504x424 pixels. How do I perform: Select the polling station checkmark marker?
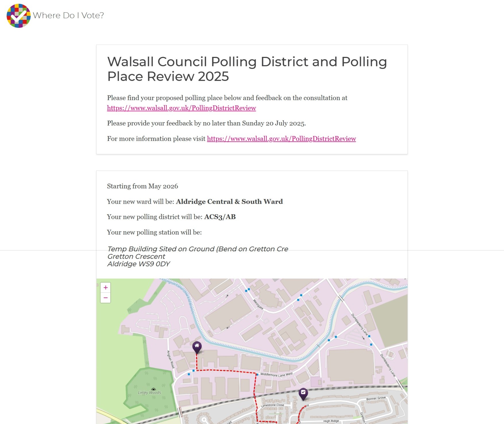pyautogui.click(x=303, y=394)
